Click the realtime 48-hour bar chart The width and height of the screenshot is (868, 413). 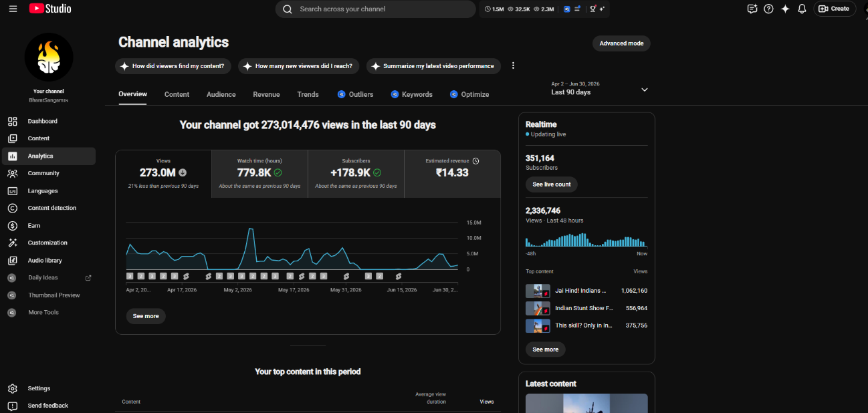point(586,240)
